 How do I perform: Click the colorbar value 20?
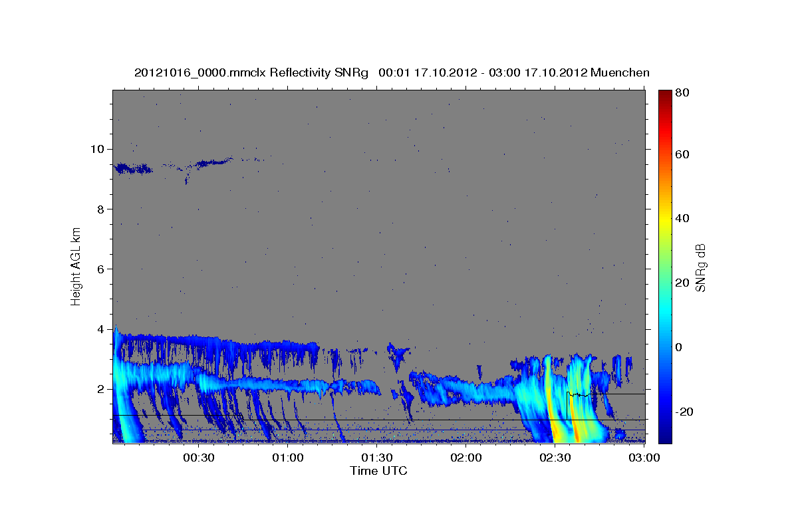(x=682, y=283)
